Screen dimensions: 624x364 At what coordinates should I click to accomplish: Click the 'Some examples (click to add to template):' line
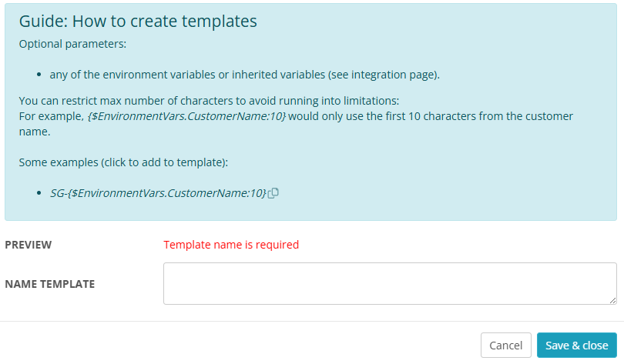[x=124, y=162]
